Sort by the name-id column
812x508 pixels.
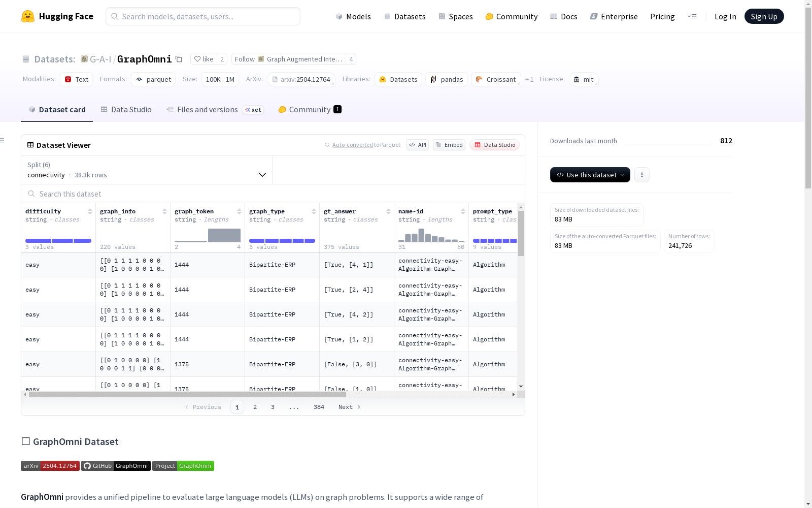coord(463,211)
